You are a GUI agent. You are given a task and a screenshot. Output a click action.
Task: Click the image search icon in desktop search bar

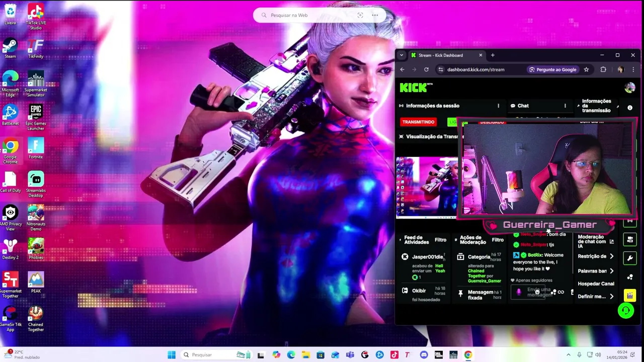[x=360, y=15]
